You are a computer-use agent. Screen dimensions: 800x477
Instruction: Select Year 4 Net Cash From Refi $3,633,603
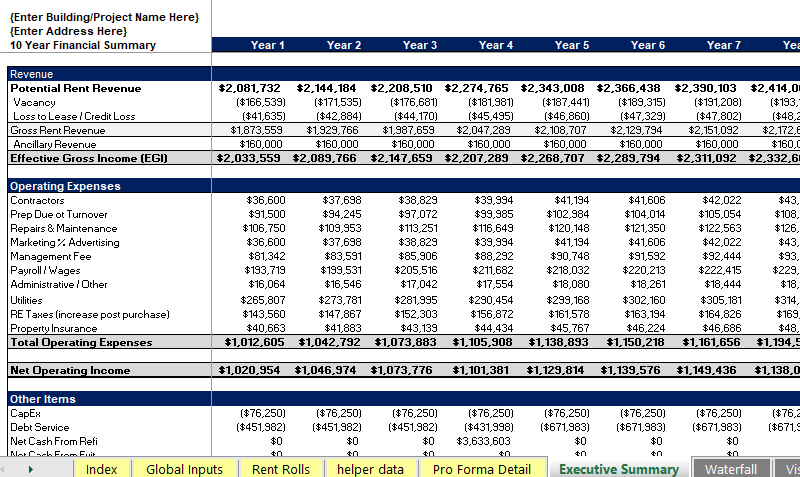[x=483, y=441]
